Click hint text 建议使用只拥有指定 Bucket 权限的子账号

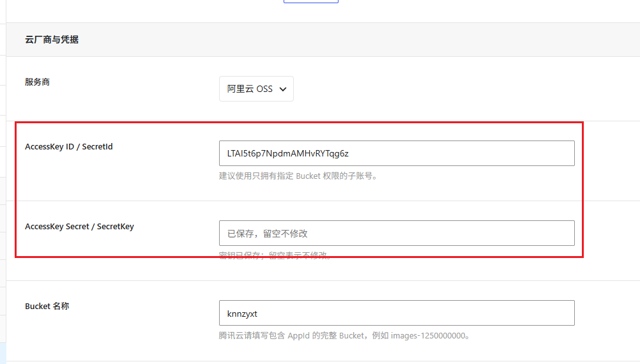[x=298, y=176]
